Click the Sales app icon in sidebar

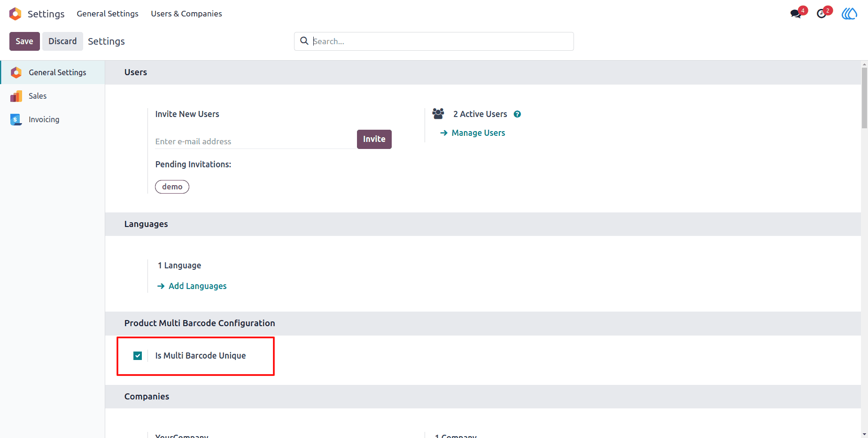click(16, 96)
